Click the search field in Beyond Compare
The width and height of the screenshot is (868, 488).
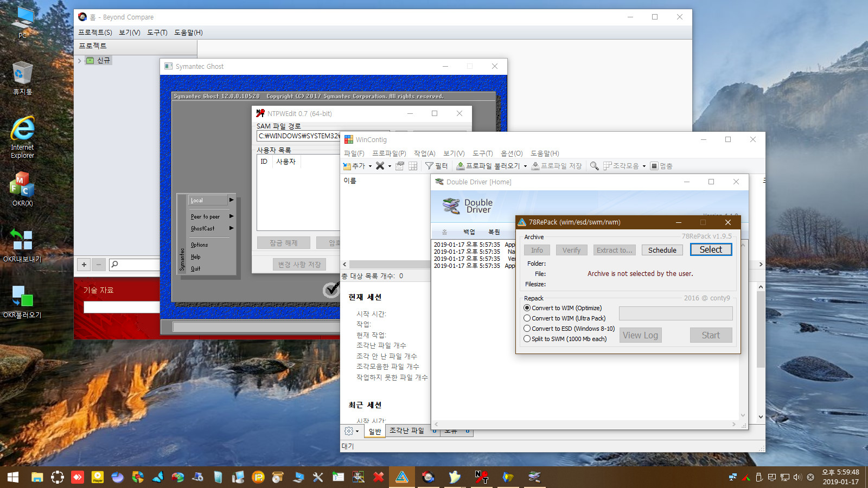coord(136,265)
